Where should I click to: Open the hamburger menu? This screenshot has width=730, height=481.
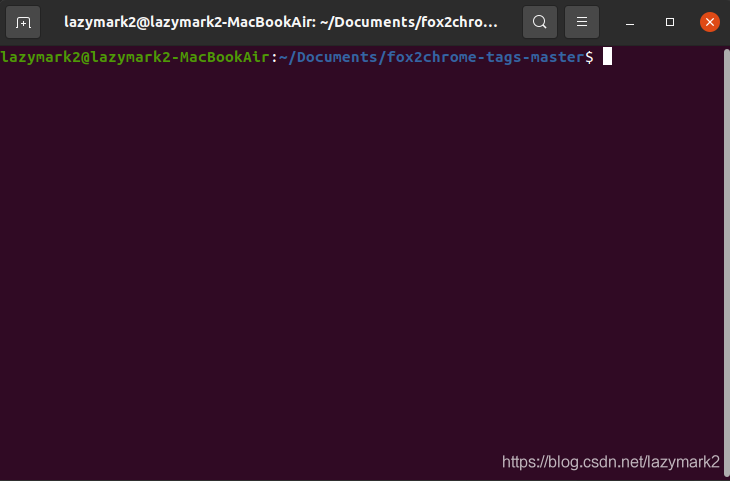tap(582, 22)
